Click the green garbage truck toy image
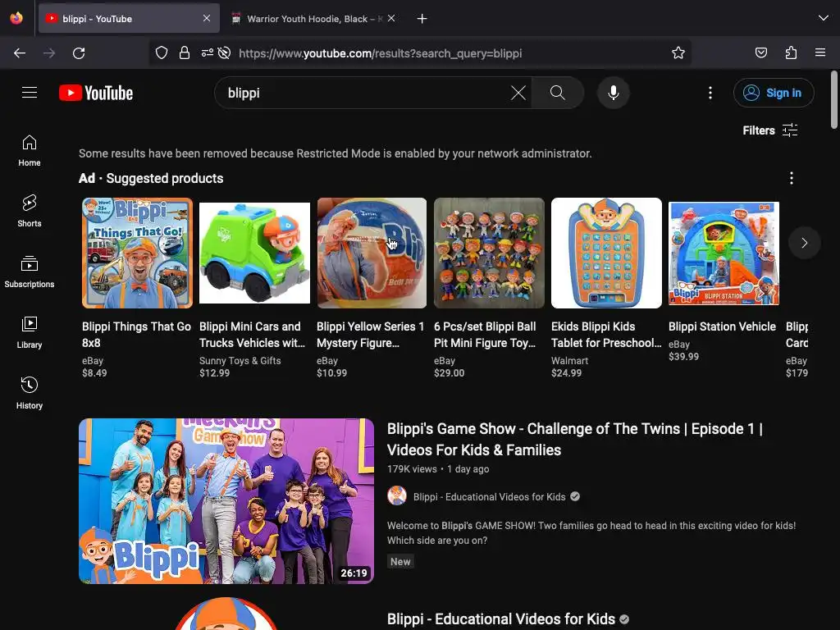This screenshot has height=630, width=840. coord(254,253)
